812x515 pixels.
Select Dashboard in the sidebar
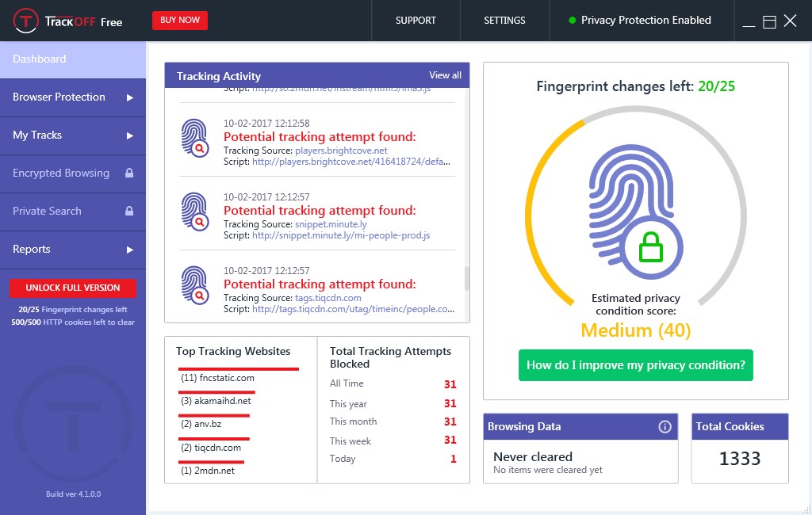73,59
